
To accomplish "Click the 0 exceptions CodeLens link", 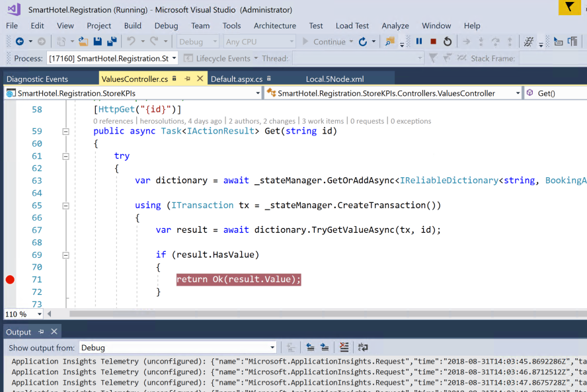I will [x=411, y=121].
